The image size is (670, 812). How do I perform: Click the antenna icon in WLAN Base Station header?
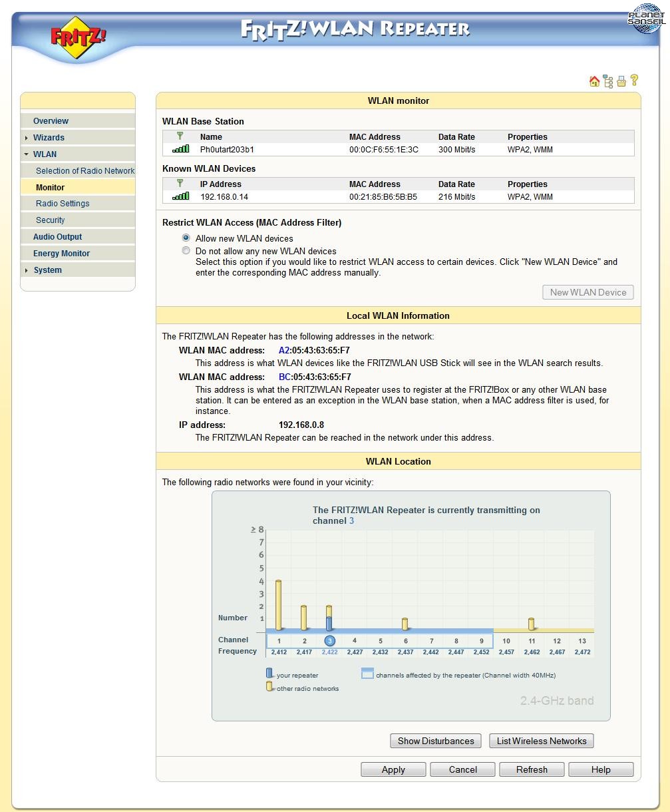pyautogui.click(x=180, y=136)
